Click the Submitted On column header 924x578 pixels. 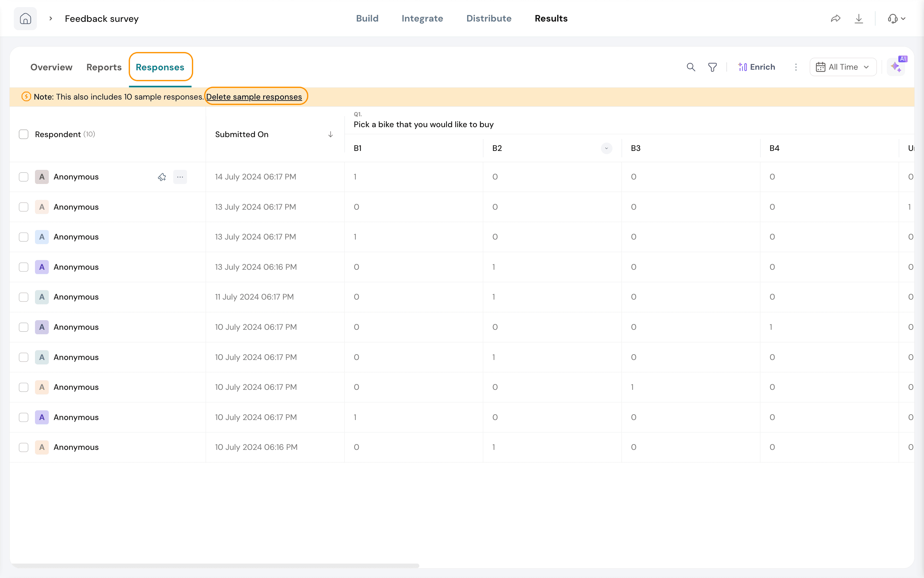(x=242, y=135)
